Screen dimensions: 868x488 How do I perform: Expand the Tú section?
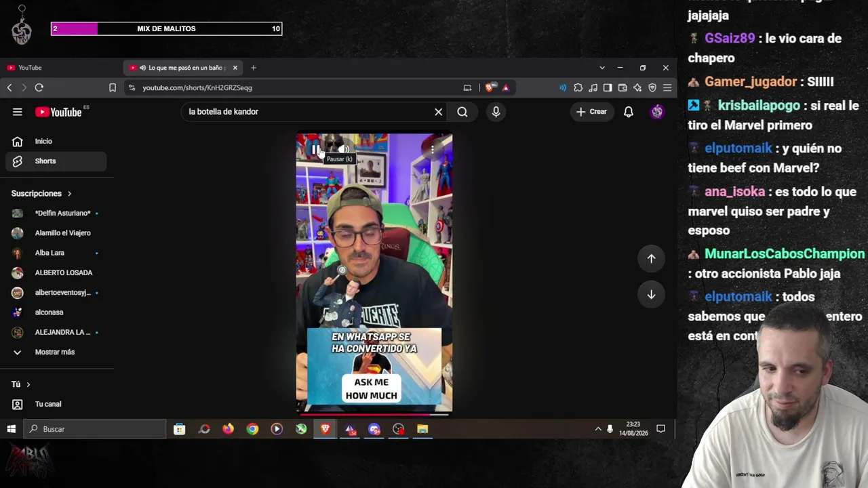[21, 384]
